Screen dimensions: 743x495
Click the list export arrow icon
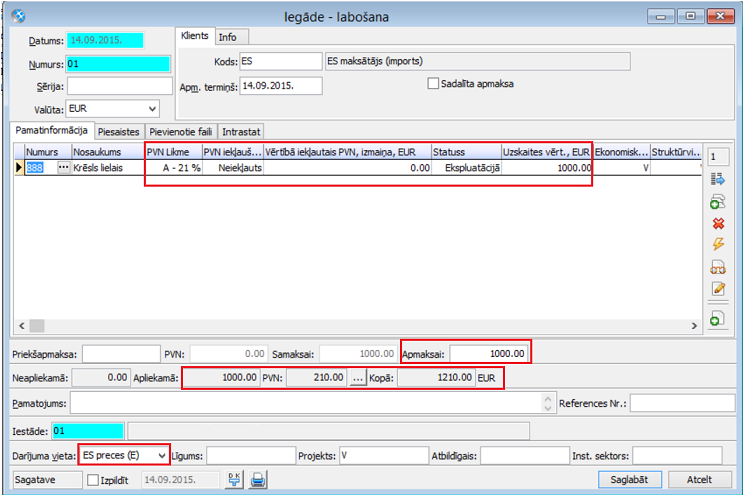pos(718,179)
